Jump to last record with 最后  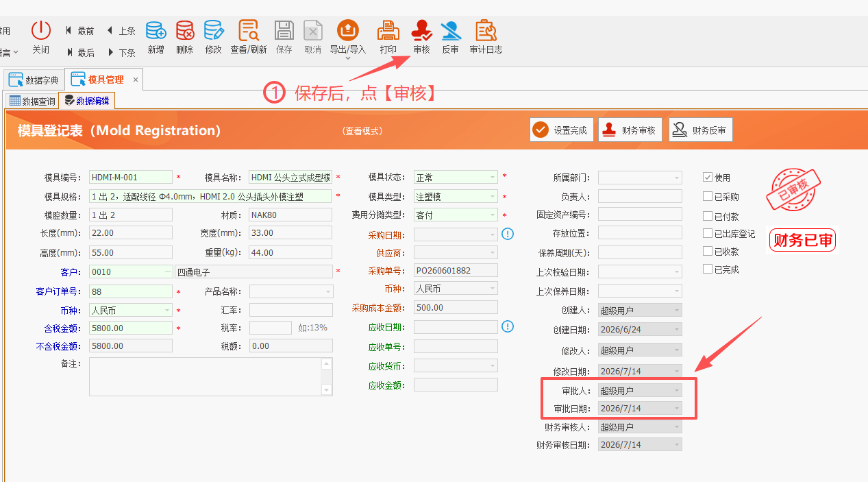coord(79,52)
